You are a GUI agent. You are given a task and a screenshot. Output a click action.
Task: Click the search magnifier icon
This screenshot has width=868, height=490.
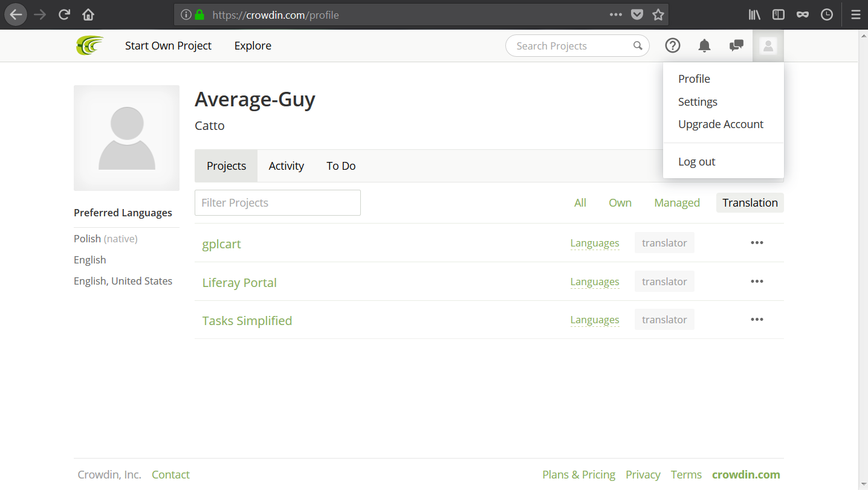[x=638, y=45]
